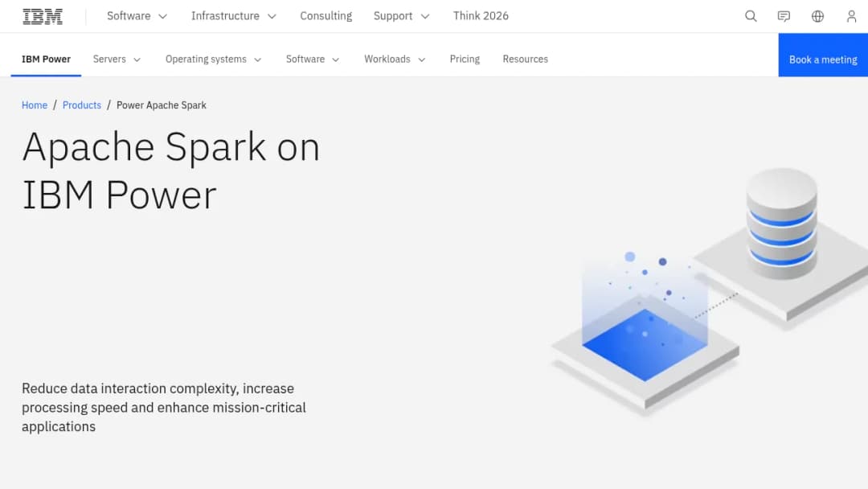The height and width of the screenshot is (489, 868).
Task: Click the IBM logo
Action: click(43, 17)
